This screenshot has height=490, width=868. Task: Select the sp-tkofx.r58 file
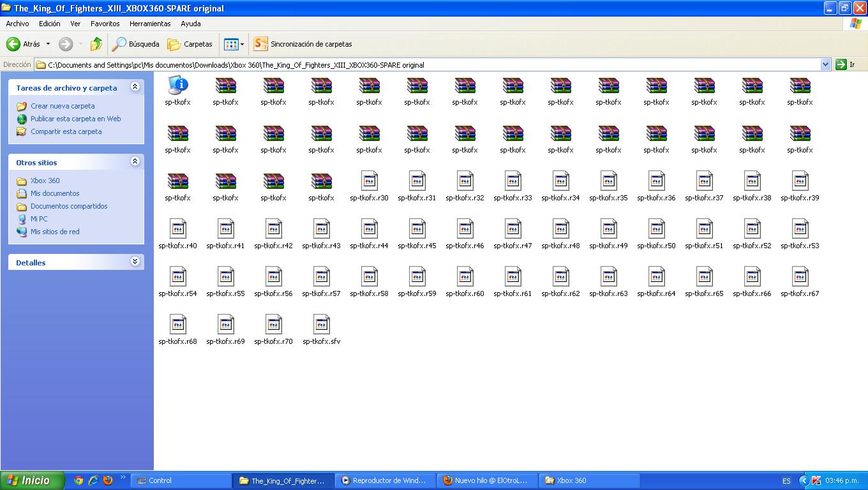pos(369,282)
